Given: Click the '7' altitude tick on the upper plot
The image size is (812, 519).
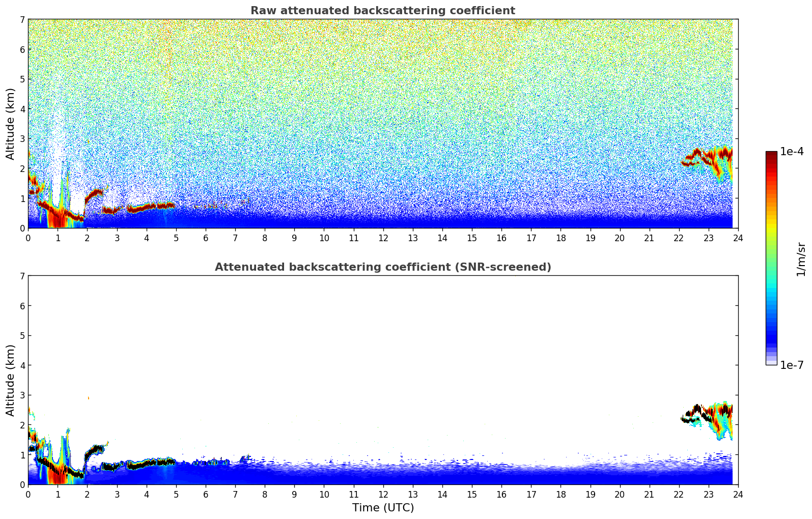Looking at the screenshot, I should 22,19.
